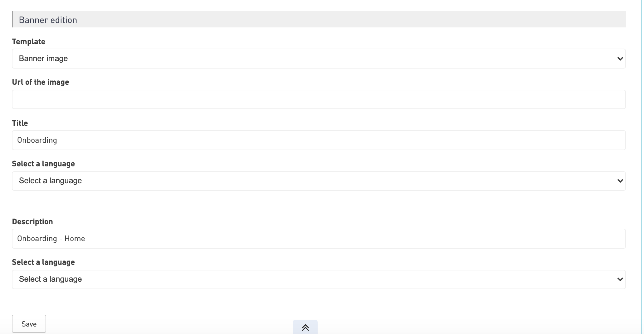
Task: Click the Template field label
Action: tap(29, 42)
